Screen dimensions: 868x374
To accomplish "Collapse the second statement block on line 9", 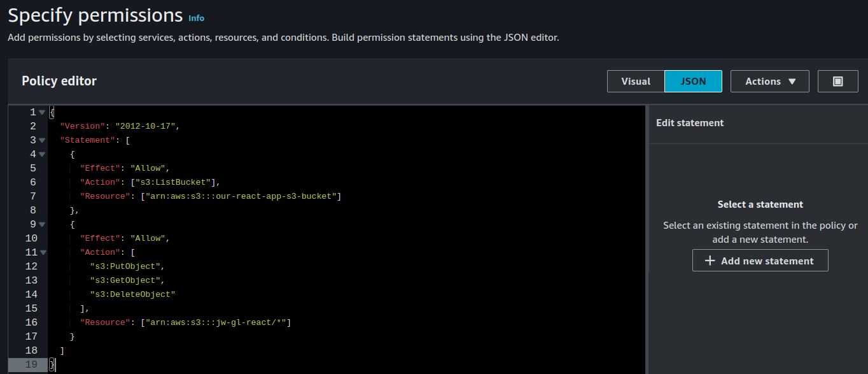I will [42, 224].
